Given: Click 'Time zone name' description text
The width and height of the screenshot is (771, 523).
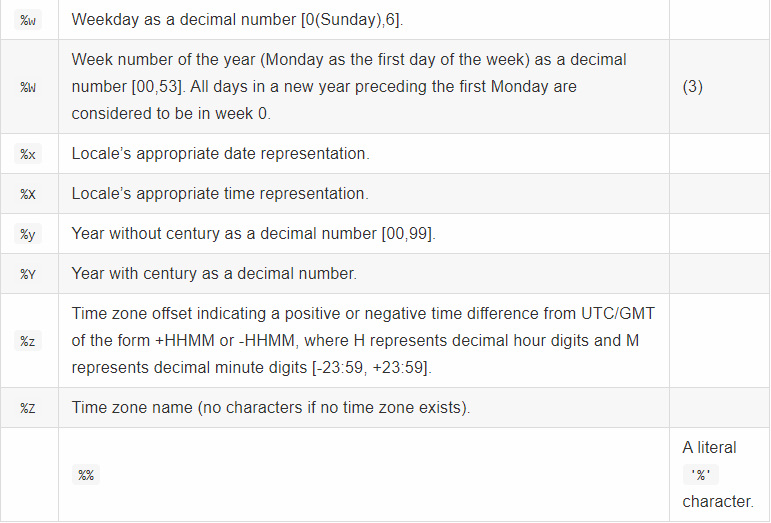Looking at the screenshot, I should pyautogui.click(x=271, y=407).
